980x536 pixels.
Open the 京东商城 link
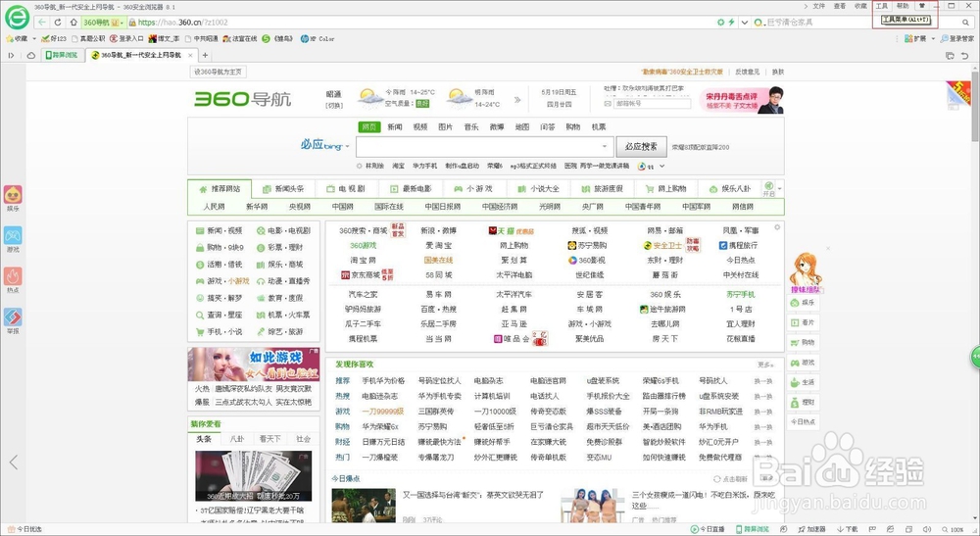click(366, 275)
